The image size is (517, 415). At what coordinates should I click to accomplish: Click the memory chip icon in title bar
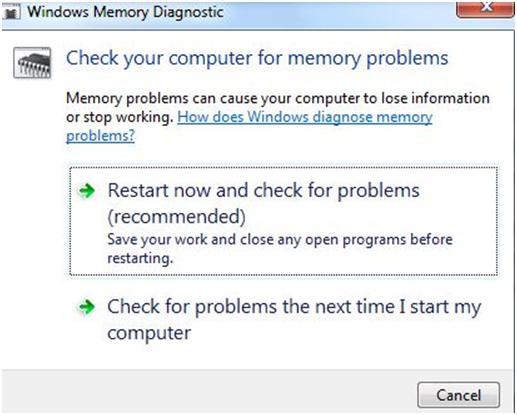11,13
